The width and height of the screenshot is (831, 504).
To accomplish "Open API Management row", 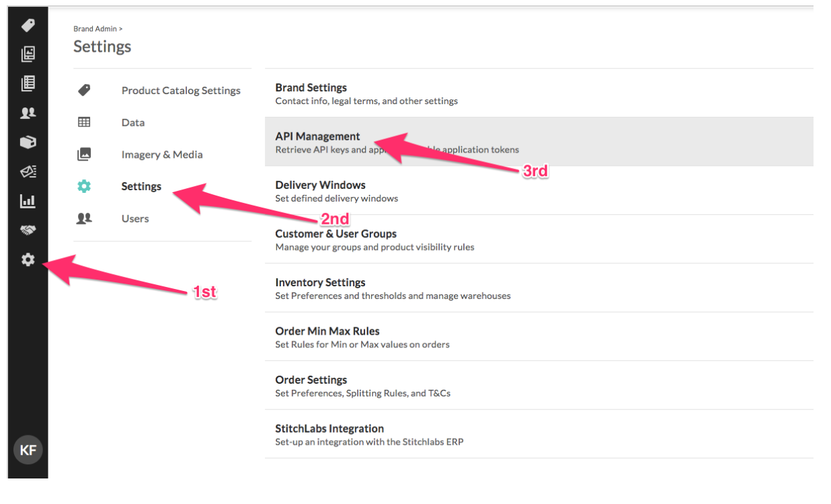I will pos(539,142).
